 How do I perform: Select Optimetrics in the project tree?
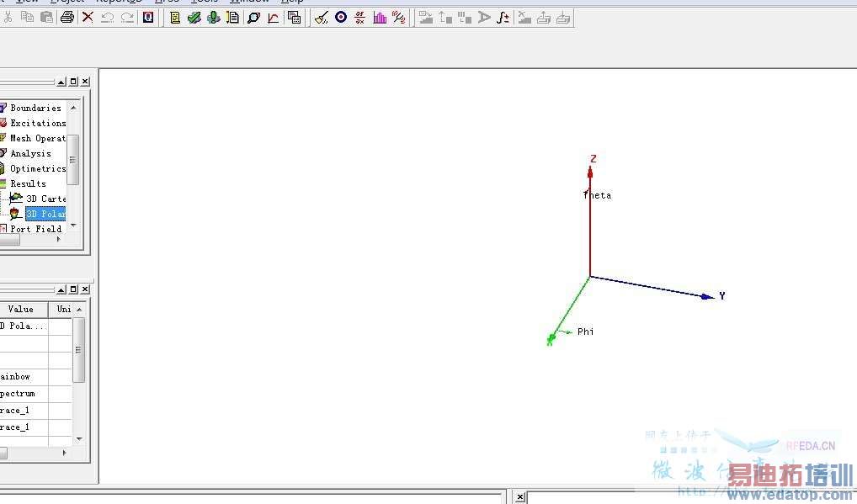tap(38, 169)
